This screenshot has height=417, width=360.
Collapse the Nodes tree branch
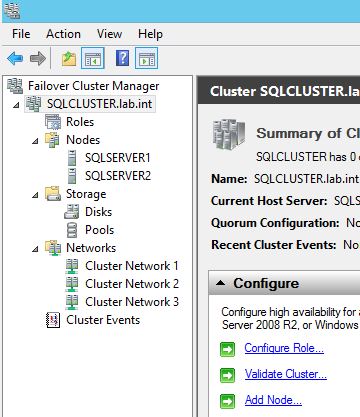pyautogui.click(x=35, y=141)
